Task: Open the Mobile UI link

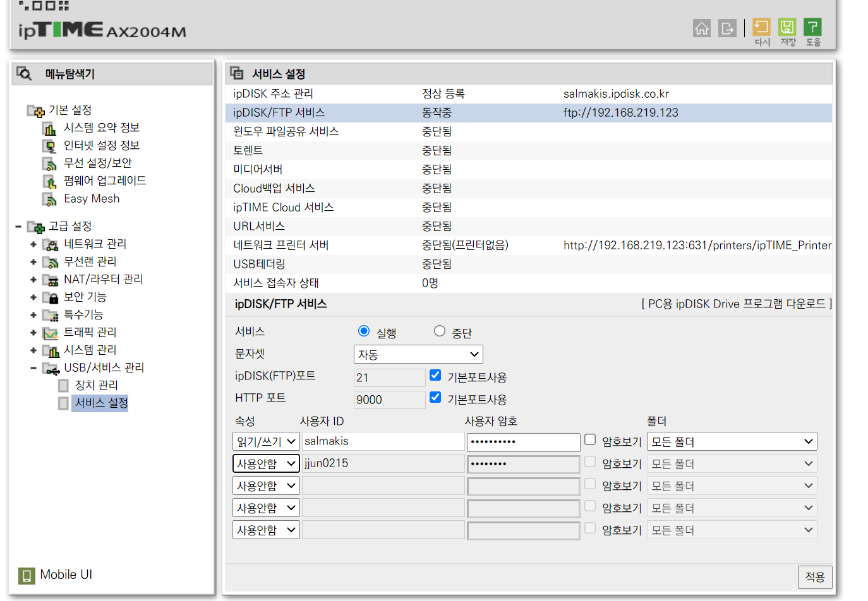Action: pos(66,575)
